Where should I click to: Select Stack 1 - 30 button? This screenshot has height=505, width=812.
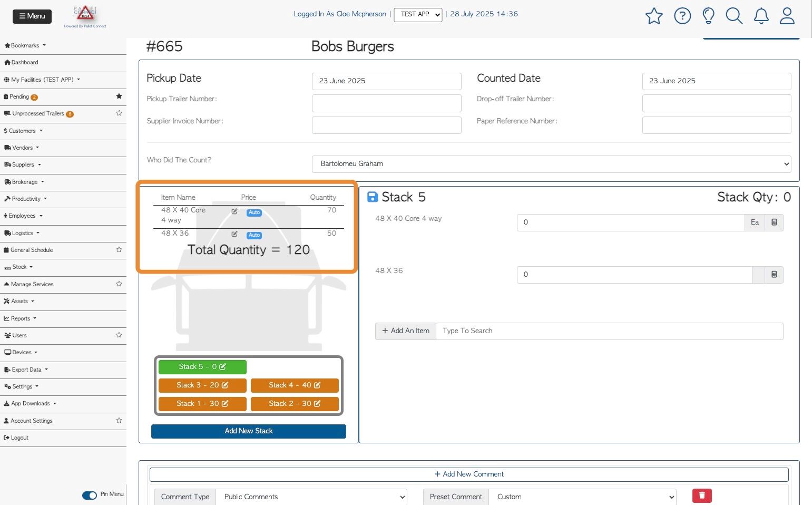click(x=202, y=404)
